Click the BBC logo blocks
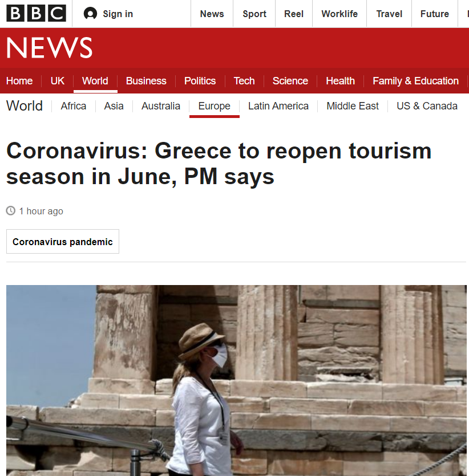The width and height of the screenshot is (469, 476). tap(36, 13)
